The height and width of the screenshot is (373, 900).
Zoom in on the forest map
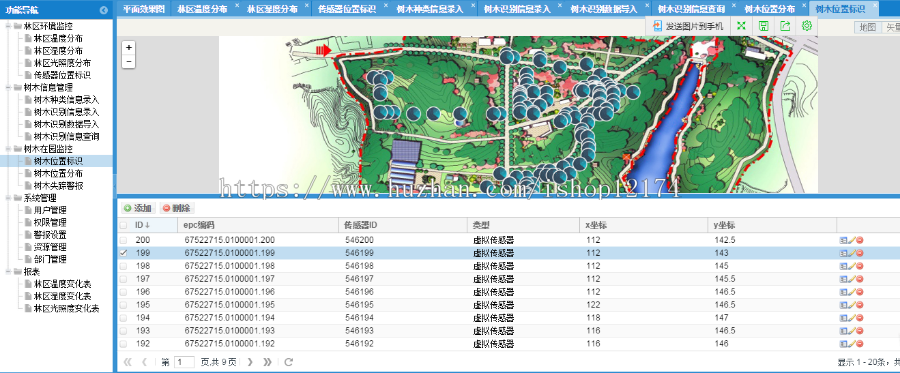(129, 48)
